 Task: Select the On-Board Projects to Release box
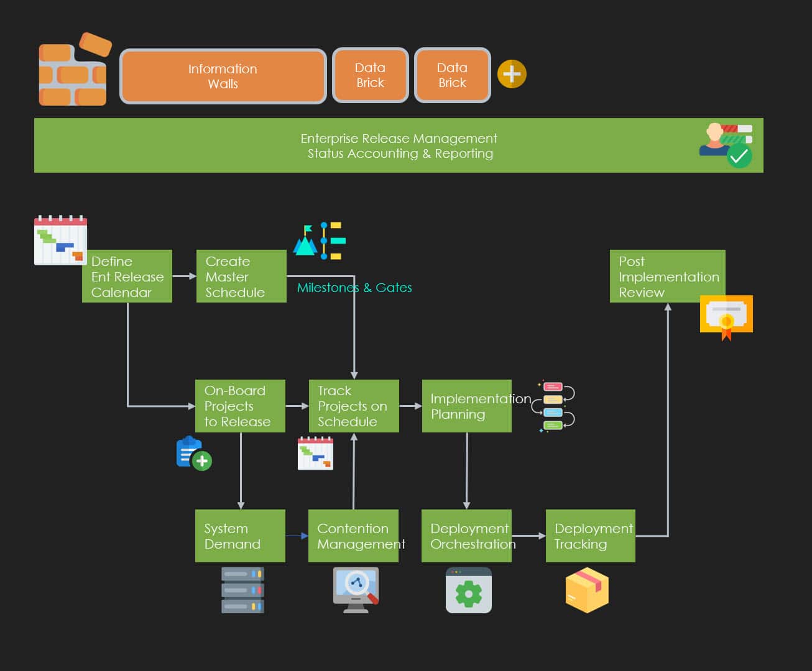240,406
